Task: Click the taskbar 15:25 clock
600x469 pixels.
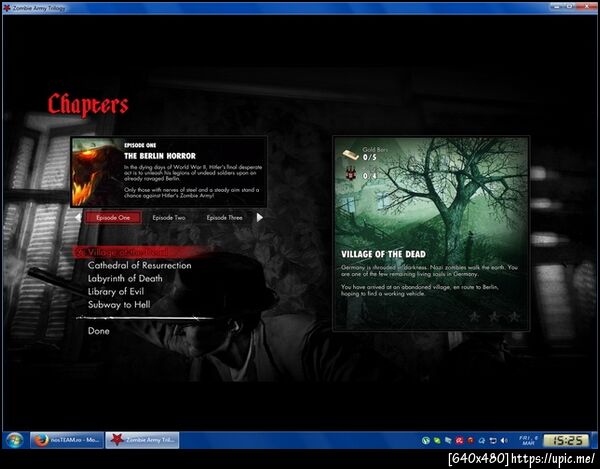Action: pyautogui.click(x=566, y=441)
